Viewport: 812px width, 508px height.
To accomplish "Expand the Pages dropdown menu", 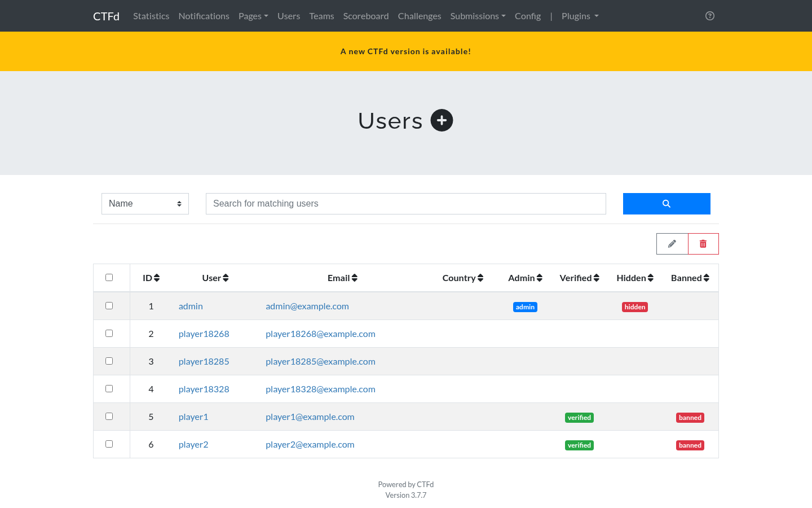I will tap(253, 16).
